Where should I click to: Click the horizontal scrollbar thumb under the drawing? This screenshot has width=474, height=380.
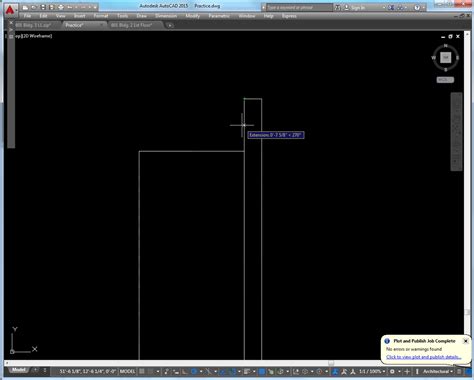330,363
